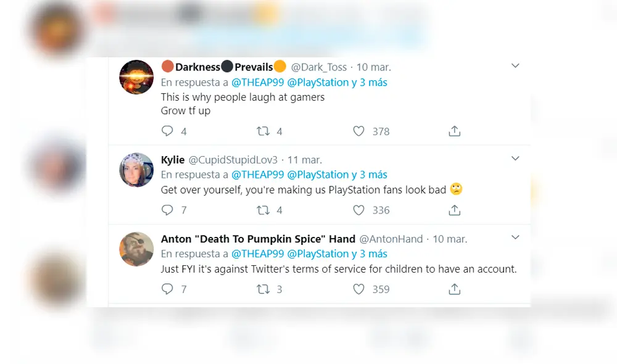617x364 pixels.
Task: Open more options for Darkness Prevails tweet
Action: [515, 66]
